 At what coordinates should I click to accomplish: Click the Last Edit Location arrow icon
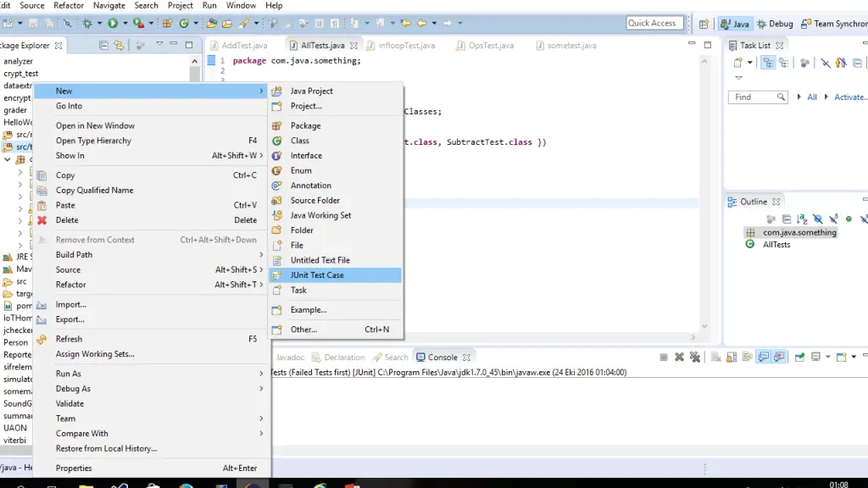pyautogui.click(x=406, y=23)
